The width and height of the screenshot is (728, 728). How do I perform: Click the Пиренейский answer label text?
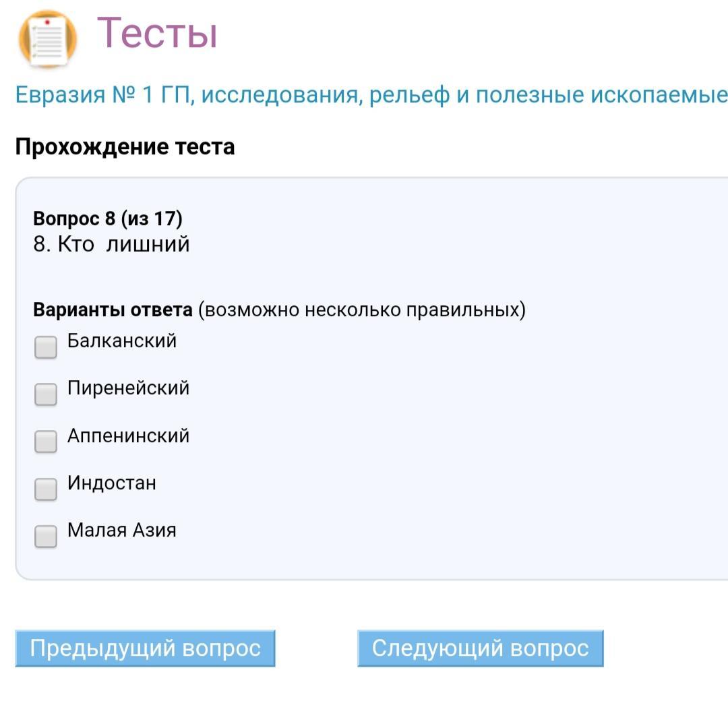click(128, 388)
